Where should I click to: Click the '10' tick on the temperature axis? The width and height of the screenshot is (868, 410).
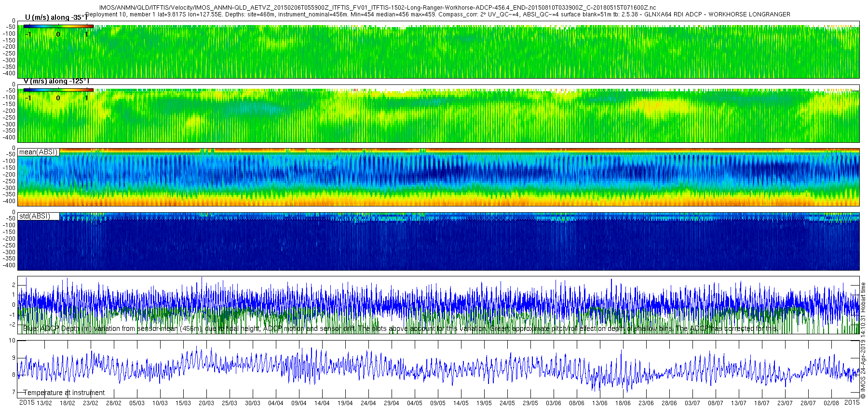pyautogui.click(x=13, y=341)
